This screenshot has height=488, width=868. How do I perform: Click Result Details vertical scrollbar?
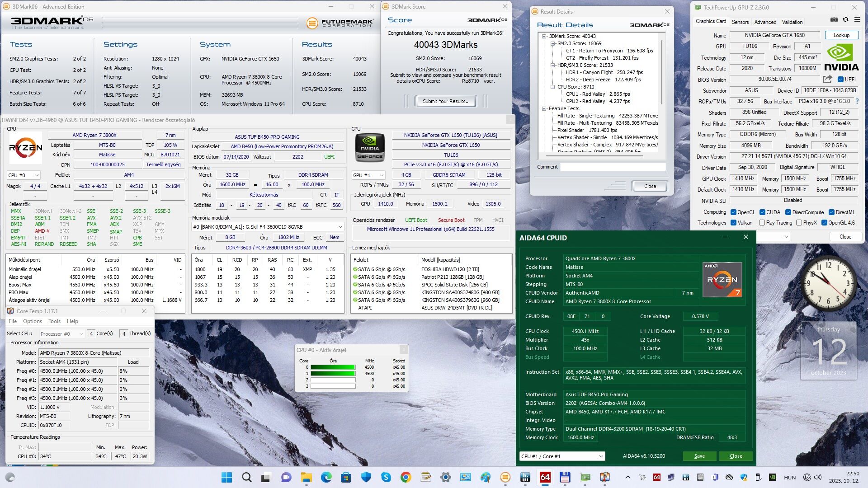[662, 72]
